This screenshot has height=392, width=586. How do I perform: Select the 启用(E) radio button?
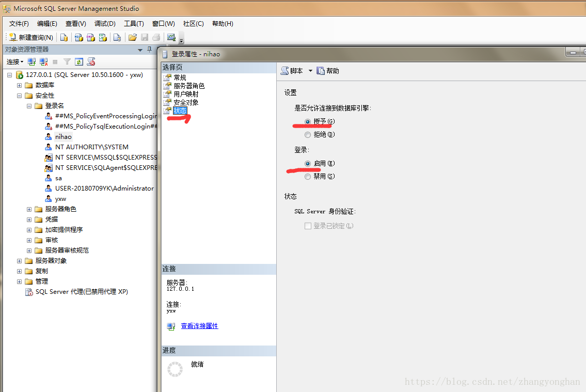point(308,164)
